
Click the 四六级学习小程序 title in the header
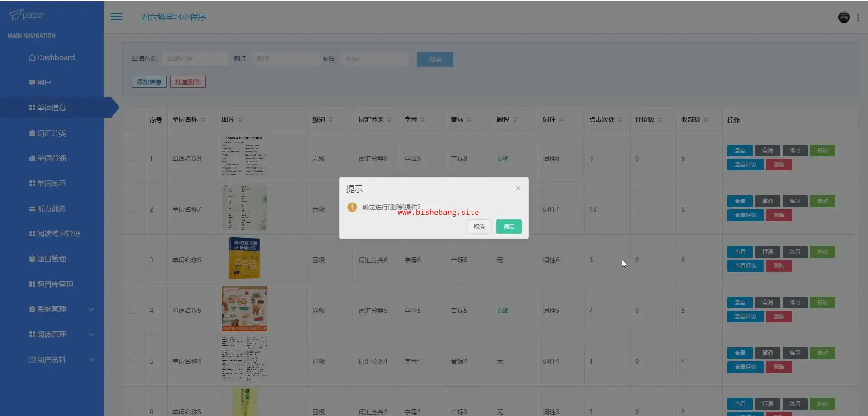[x=174, y=17]
